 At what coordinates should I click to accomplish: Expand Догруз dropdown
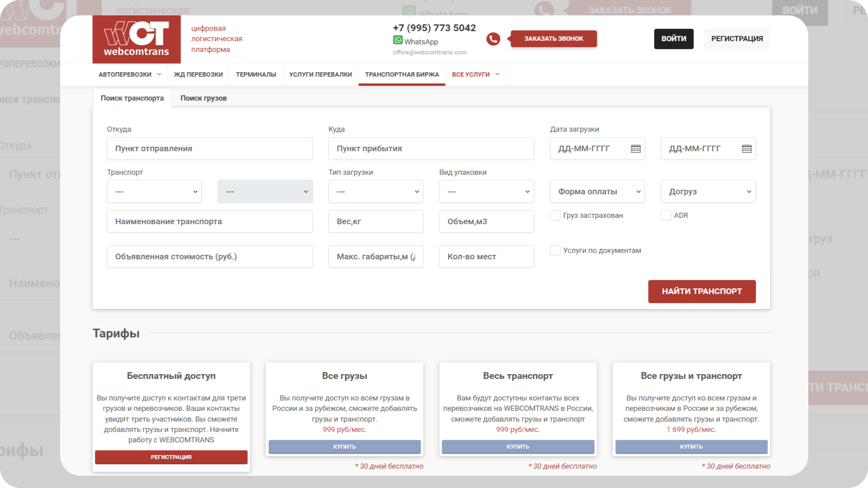coord(708,192)
